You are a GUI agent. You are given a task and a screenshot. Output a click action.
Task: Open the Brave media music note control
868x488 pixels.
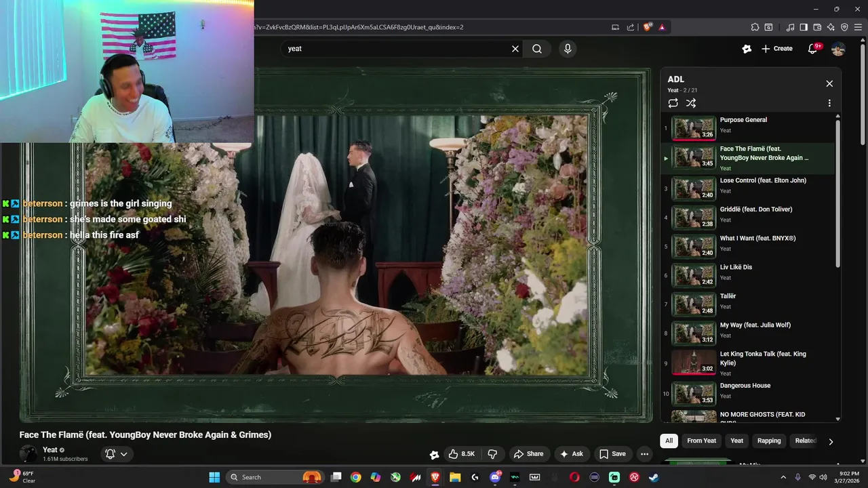click(x=790, y=27)
